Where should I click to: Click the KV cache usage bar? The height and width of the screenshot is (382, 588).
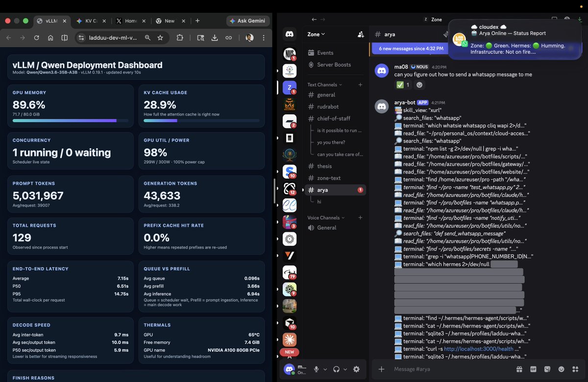[x=202, y=121]
